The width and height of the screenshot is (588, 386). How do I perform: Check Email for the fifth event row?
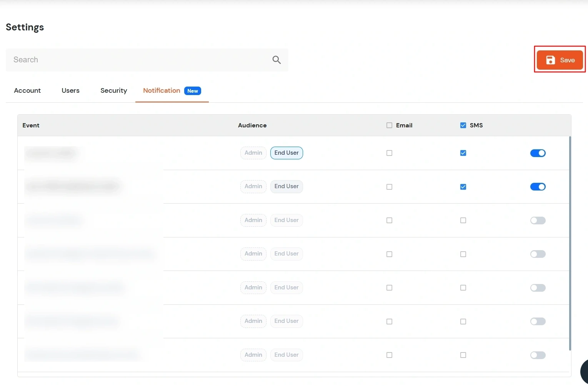[x=389, y=288]
